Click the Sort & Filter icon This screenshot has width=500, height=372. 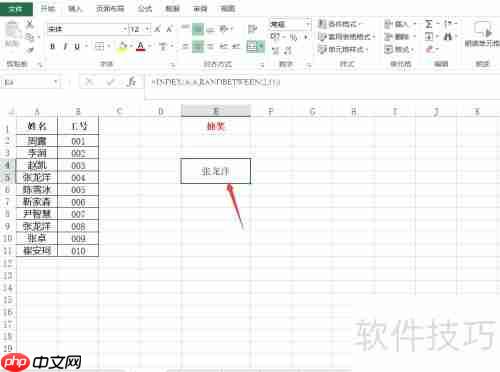[x=449, y=24]
